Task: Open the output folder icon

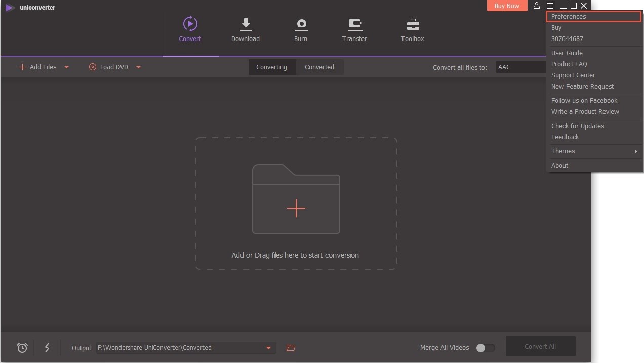Action: coord(291,348)
